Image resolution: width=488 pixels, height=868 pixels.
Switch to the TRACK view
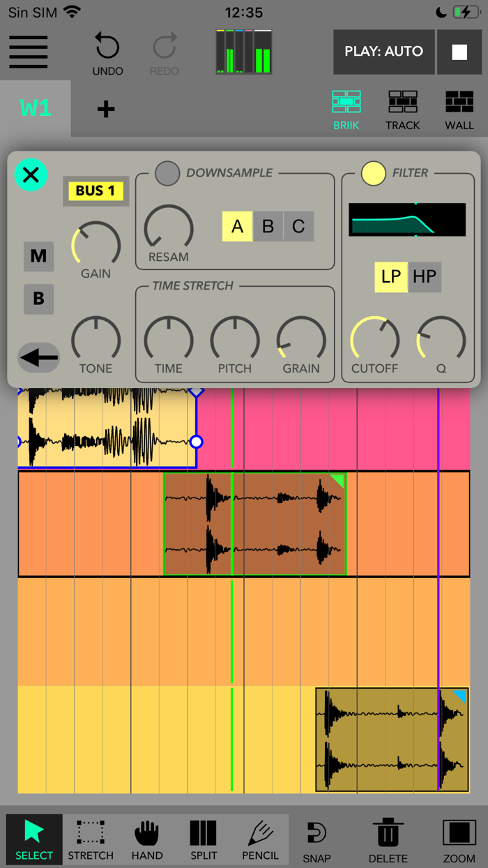click(x=403, y=110)
